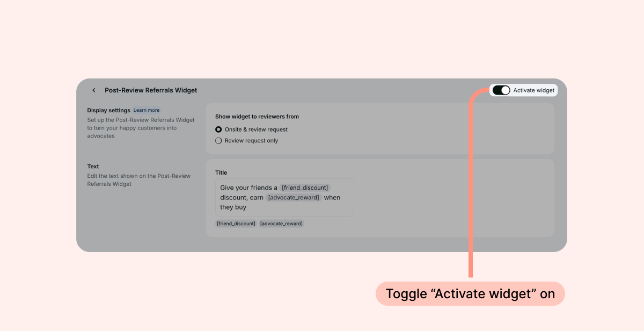The width and height of the screenshot is (644, 331).
Task: Click the "Show widget to reviewers from" label
Action: pos(257,117)
